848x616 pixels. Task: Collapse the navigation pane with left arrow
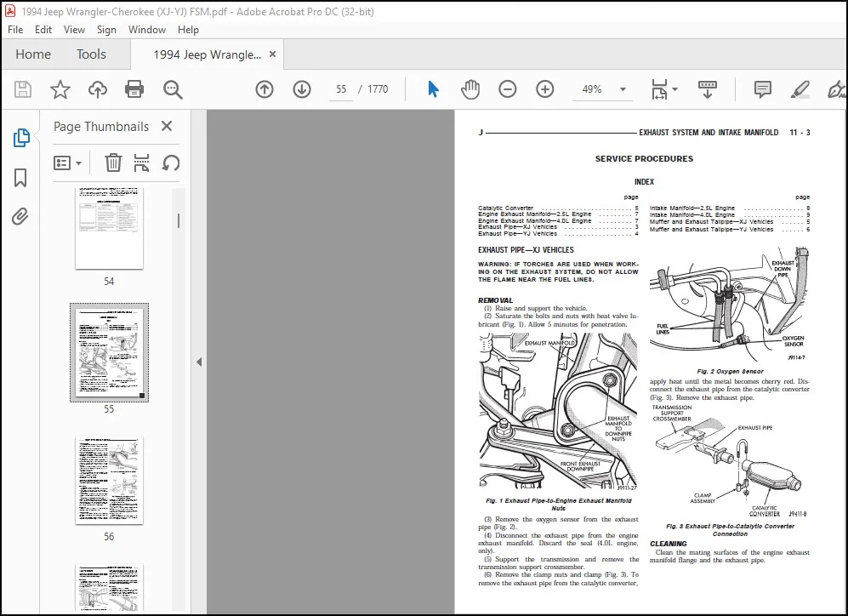pos(199,362)
